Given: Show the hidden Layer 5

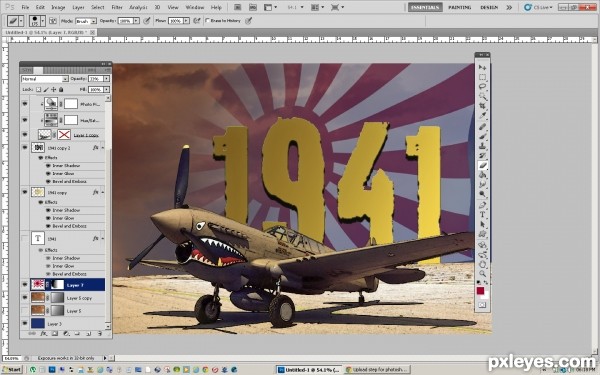Looking at the screenshot, I should 25,311.
